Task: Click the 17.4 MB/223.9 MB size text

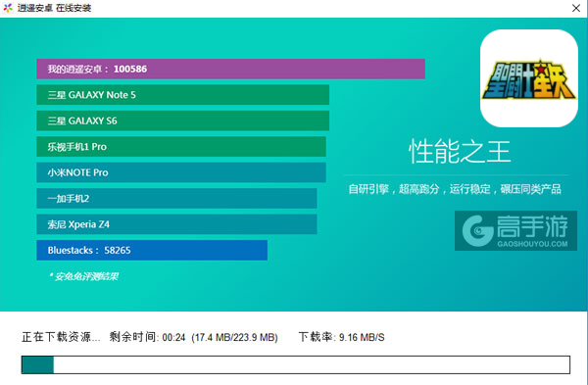Action: click(x=235, y=337)
